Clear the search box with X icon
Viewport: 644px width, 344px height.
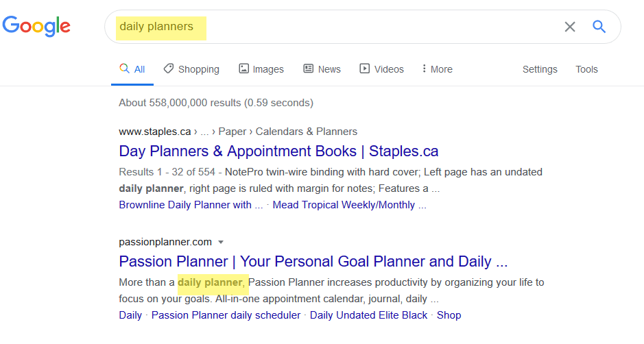[570, 27]
